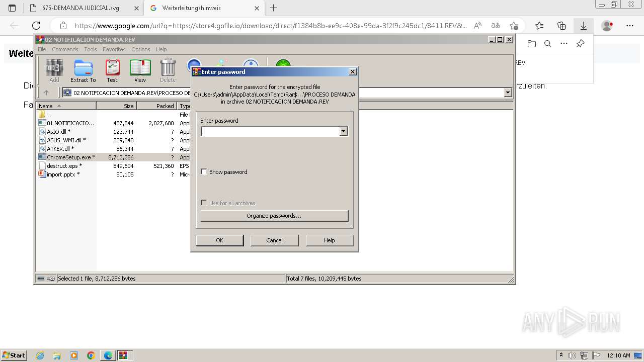Launch Internet Explorer from taskbar
644x362 pixels.
point(40,355)
